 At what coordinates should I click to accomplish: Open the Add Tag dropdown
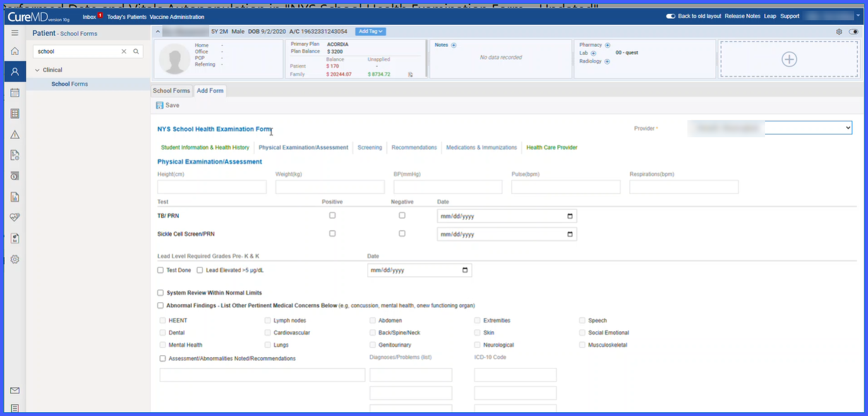pos(370,32)
